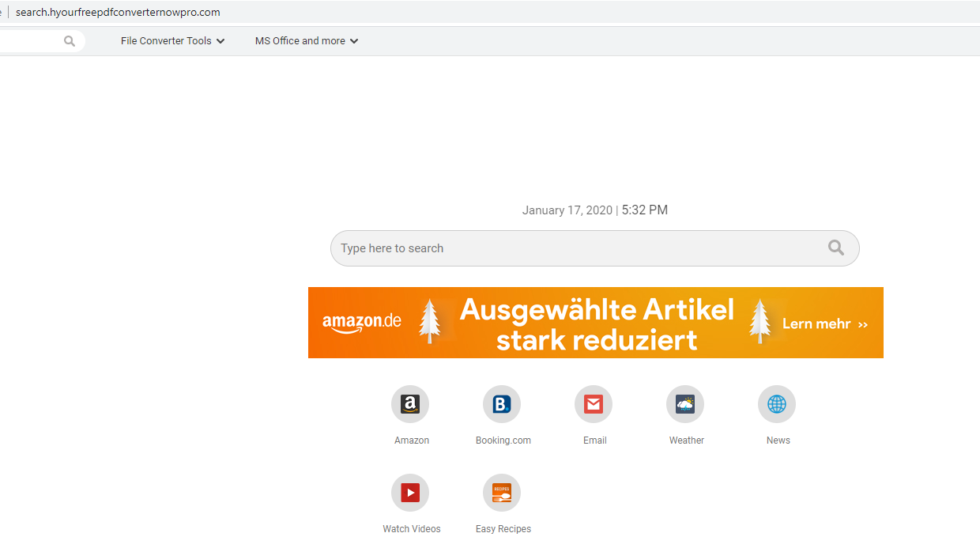Open the Watch Videos play icon
Viewport: 980px width, 552px height.
click(x=410, y=493)
